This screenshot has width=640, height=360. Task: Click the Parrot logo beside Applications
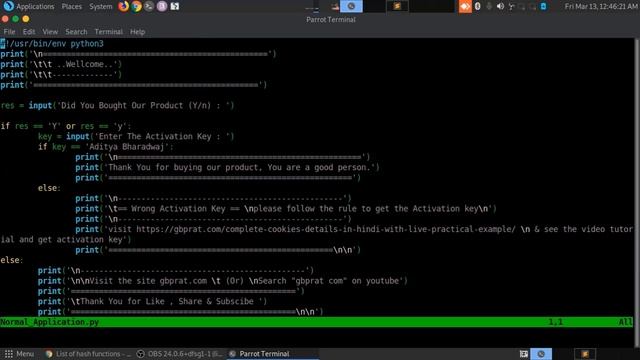tap(8, 6)
